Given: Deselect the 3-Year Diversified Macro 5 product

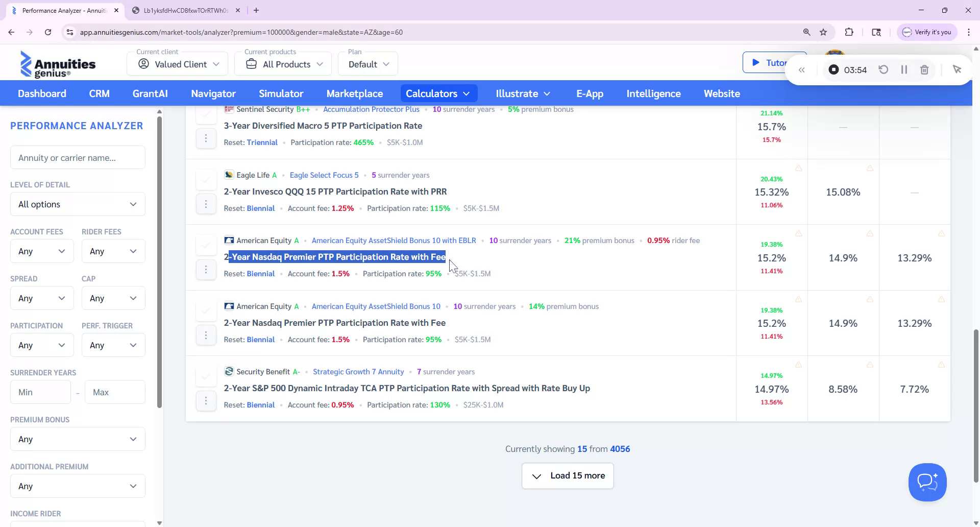Looking at the screenshot, I should click(x=206, y=113).
